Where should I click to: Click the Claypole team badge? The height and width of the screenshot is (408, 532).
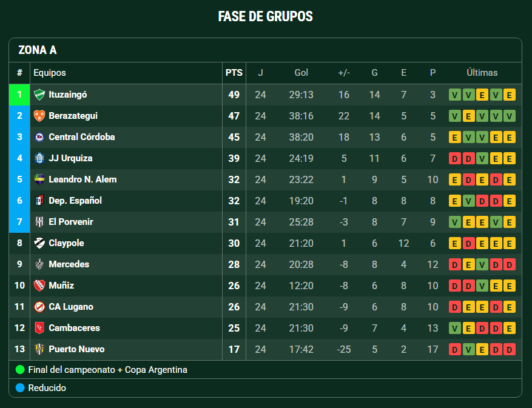pyautogui.click(x=39, y=243)
